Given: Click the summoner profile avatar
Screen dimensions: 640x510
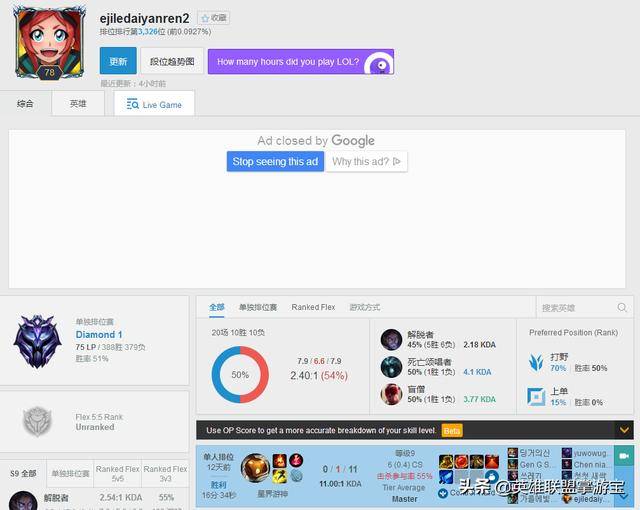Looking at the screenshot, I should tap(49, 43).
